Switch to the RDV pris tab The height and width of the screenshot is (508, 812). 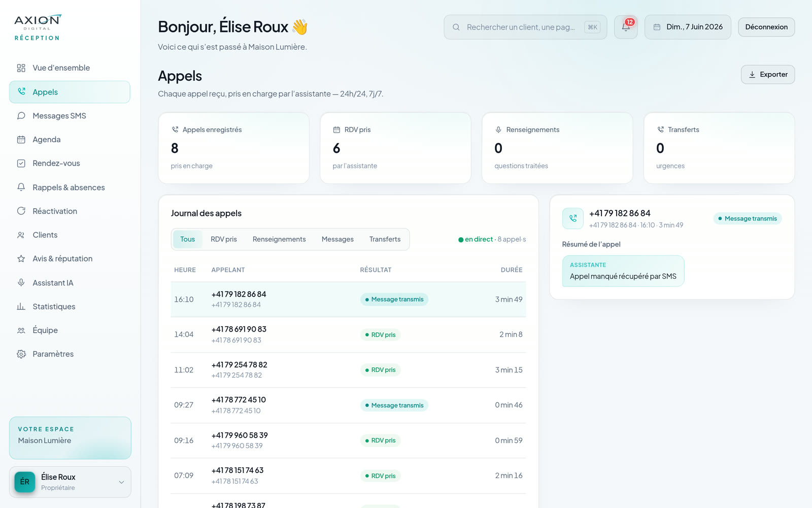[x=224, y=239]
